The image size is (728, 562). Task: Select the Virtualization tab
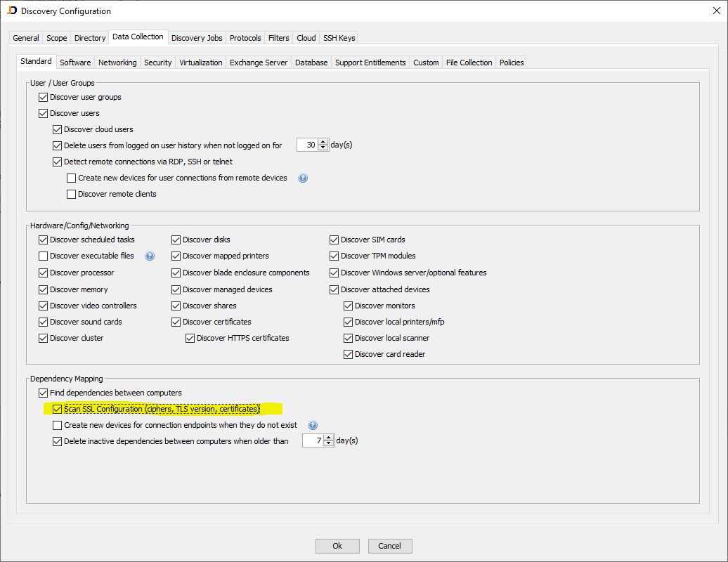(x=200, y=62)
